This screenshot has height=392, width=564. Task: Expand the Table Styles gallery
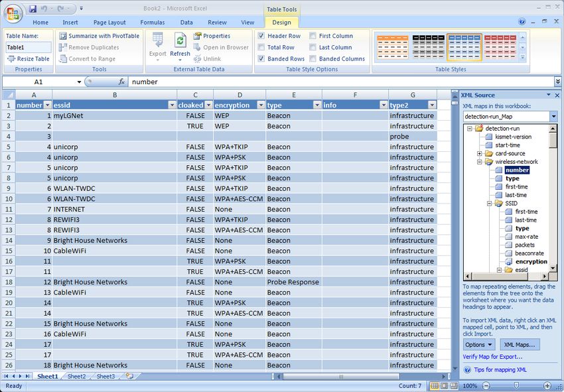[523, 58]
